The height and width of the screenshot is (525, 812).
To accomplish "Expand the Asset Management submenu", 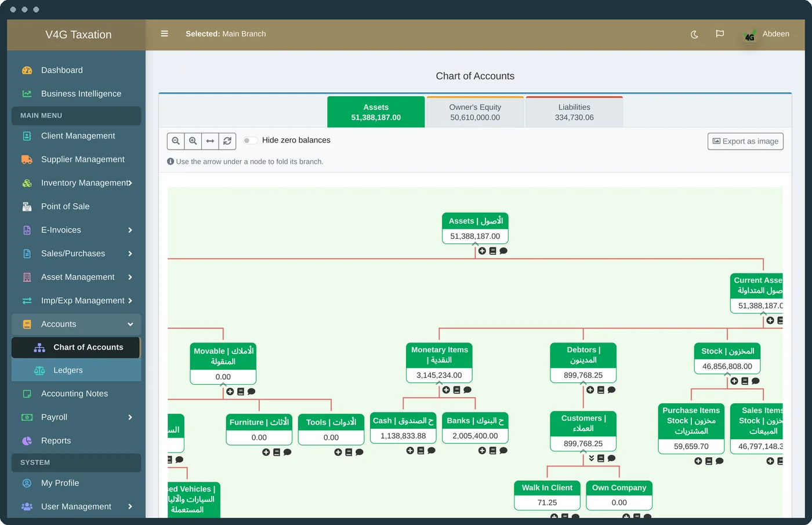I will (77, 277).
